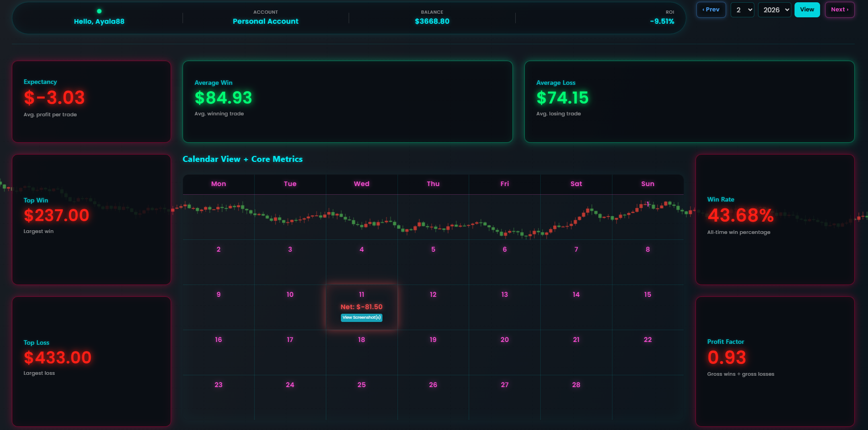Click the Top Win stat card
Viewport: 868px width, 430px height.
pos(91,219)
